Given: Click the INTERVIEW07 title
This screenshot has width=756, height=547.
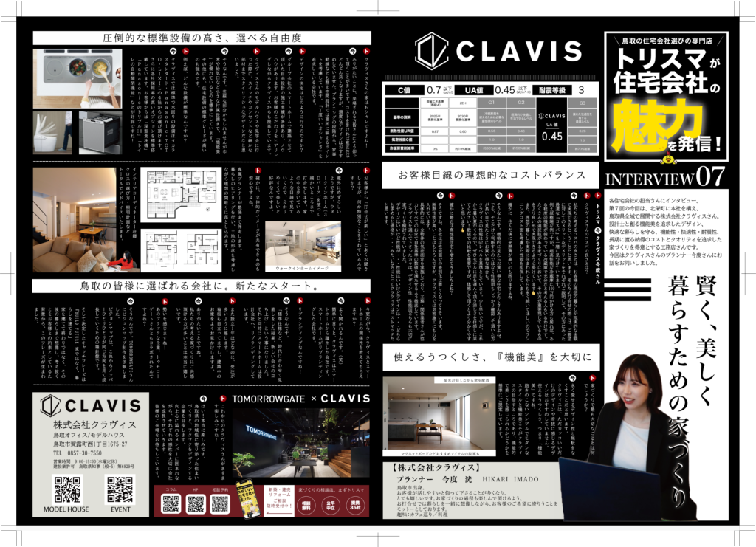Looking at the screenshot, I should point(665,177).
